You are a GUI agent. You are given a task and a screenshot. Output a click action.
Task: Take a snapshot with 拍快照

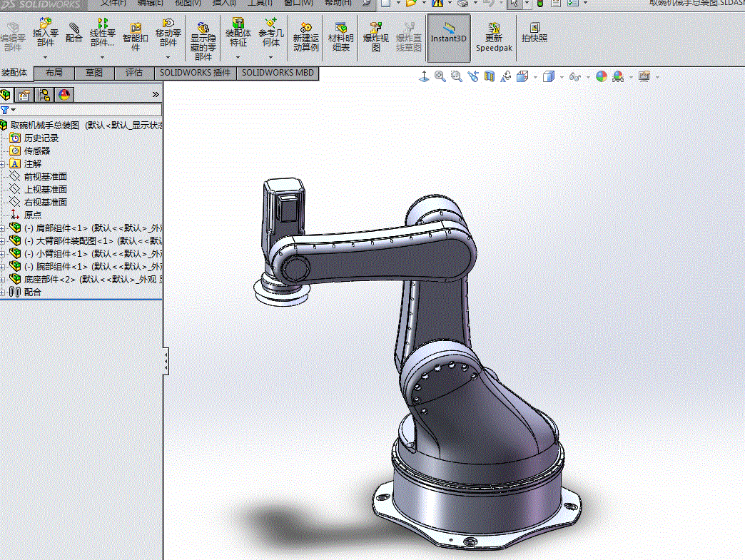coord(534,32)
